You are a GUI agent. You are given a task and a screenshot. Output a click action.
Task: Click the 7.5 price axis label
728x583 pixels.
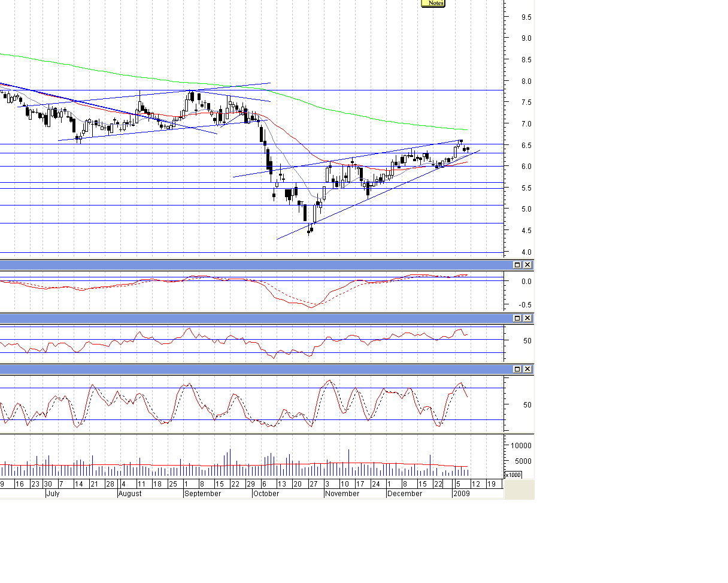(x=526, y=102)
